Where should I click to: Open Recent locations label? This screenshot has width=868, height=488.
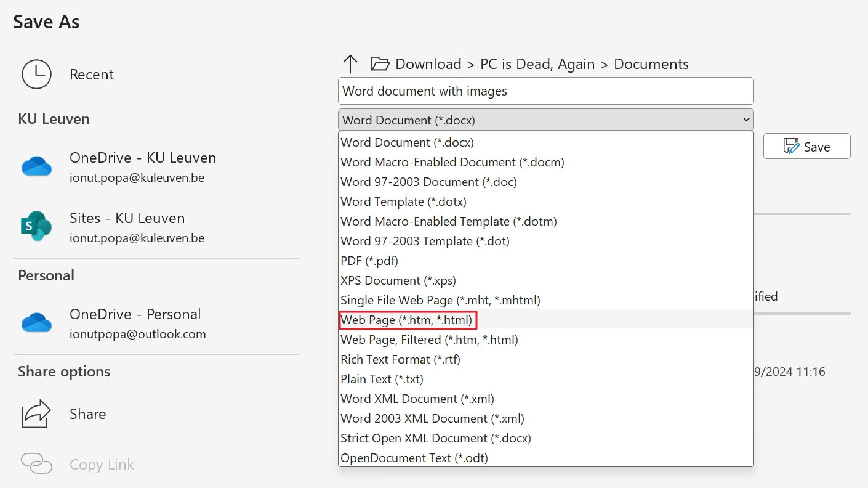point(92,75)
